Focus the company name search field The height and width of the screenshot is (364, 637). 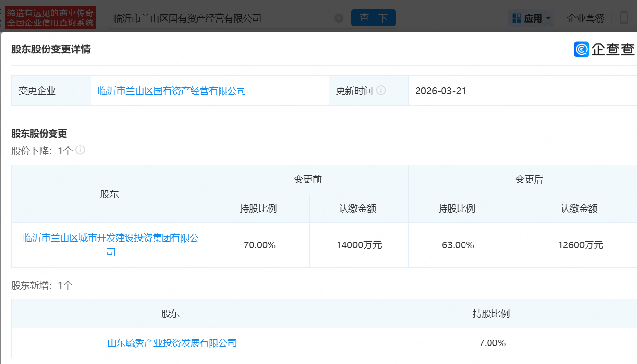pos(220,18)
